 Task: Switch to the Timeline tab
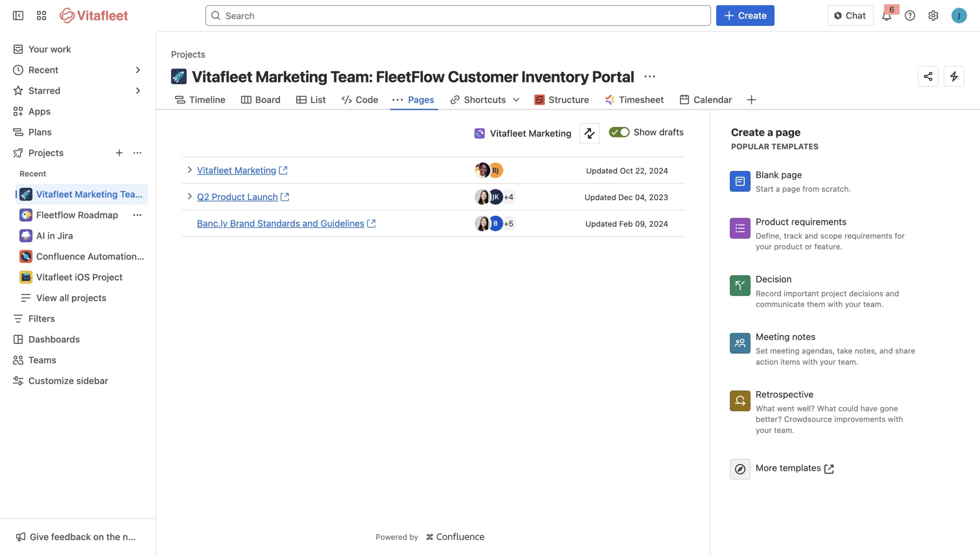pyautogui.click(x=200, y=100)
